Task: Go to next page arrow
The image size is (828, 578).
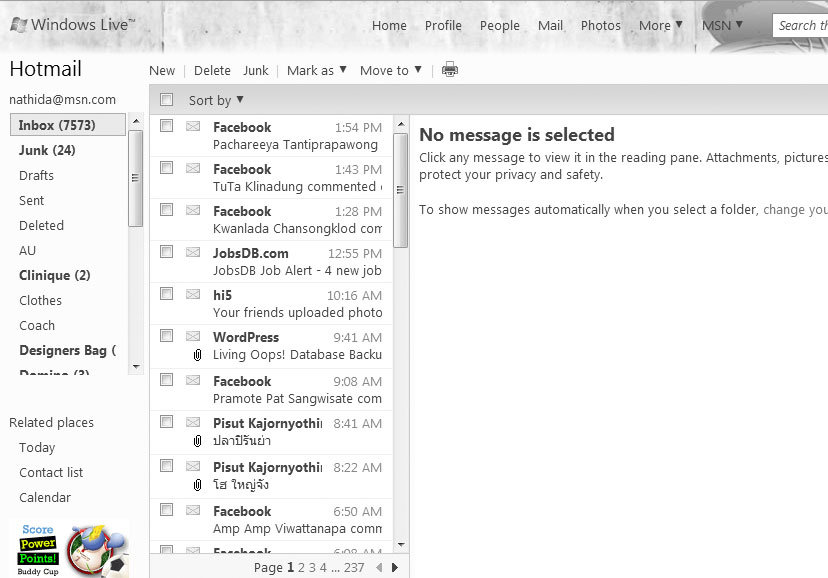Action: point(395,567)
